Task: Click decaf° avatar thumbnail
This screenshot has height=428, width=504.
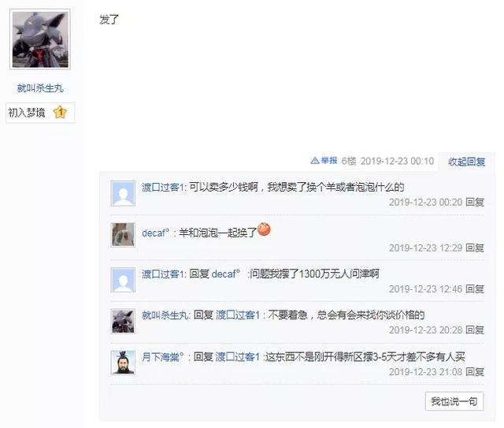Action: pyautogui.click(x=123, y=235)
